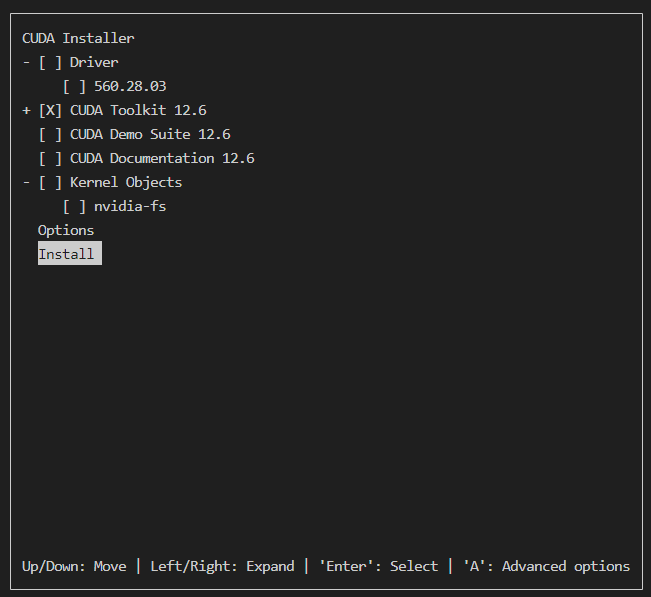Click the 'Enter': Select hint
Screen dimensions: 651x597
379,567
